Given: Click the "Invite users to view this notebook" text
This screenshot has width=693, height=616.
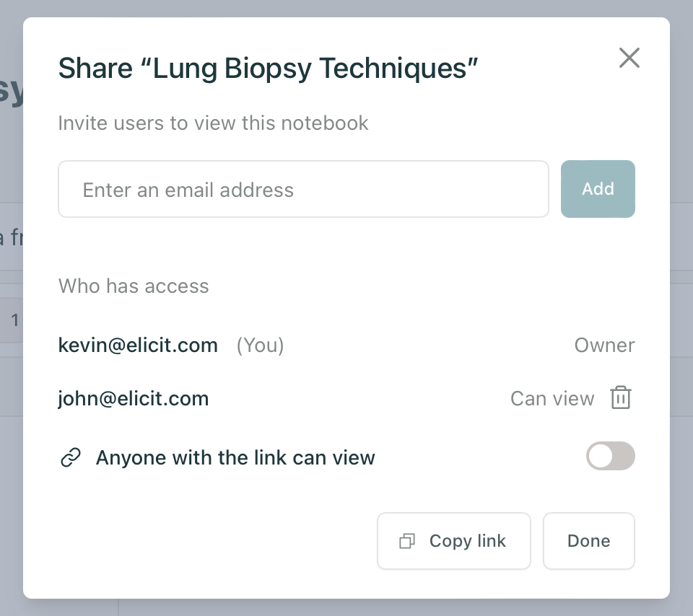Looking at the screenshot, I should coord(213,123).
